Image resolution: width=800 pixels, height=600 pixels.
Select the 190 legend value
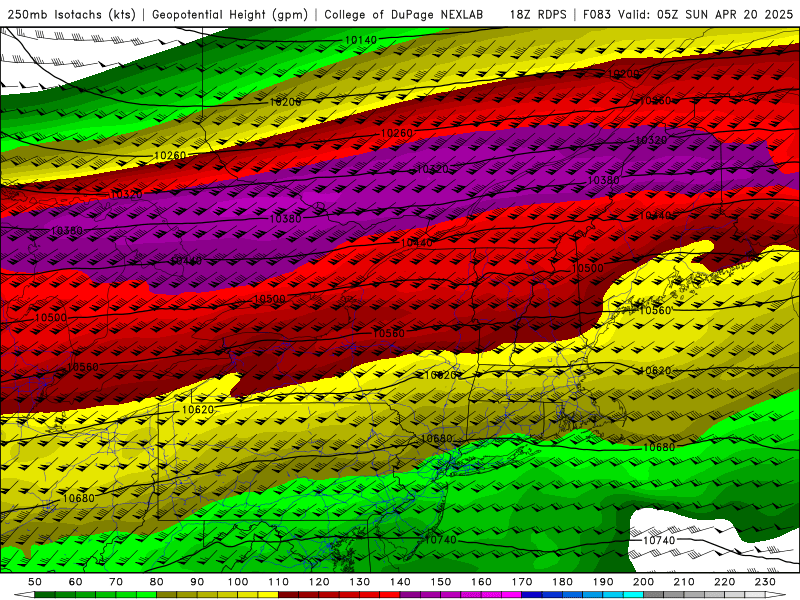tap(603, 582)
